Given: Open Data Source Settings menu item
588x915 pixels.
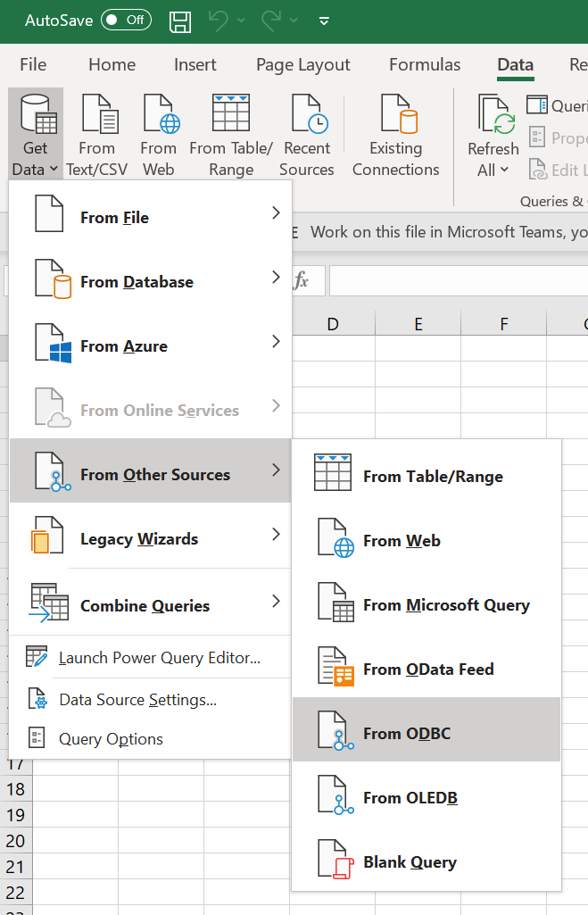Looking at the screenshot, I should [x=151, y=699].
